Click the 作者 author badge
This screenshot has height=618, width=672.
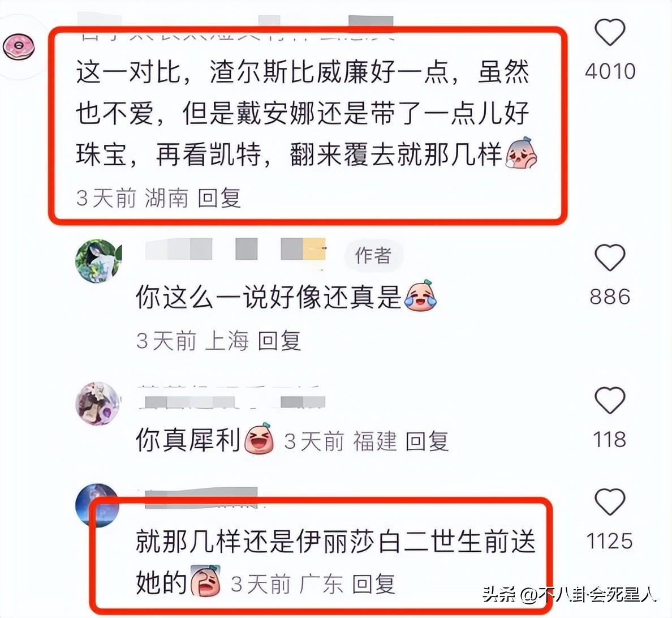(373, 256)
